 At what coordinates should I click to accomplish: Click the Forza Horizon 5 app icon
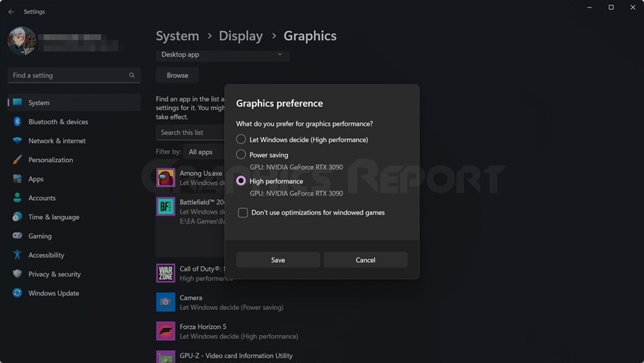pos(165,331)
